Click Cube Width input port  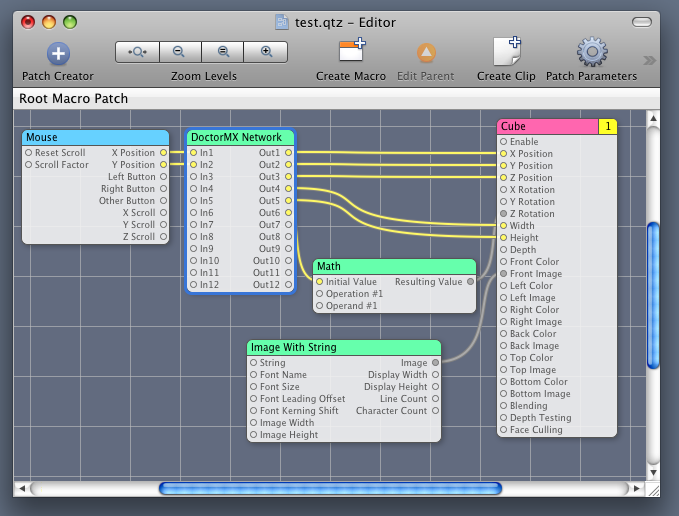(504, 226)
